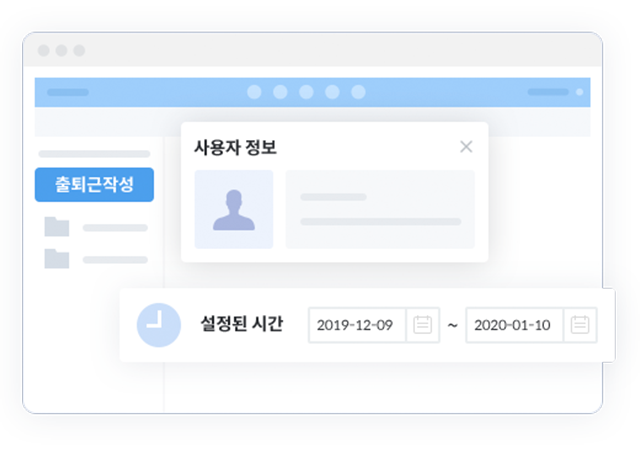Click the right pill placeholder in blue bar

click(548, 92)
